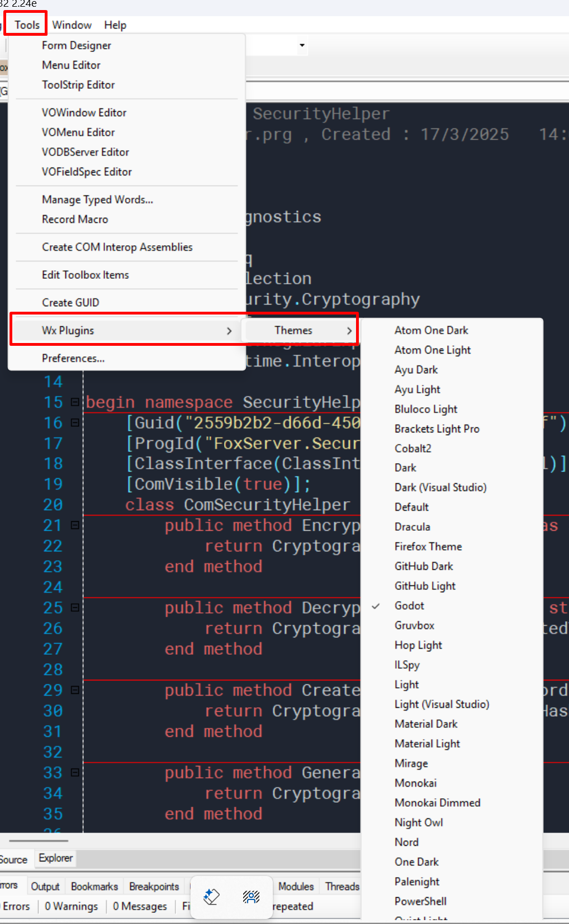569x924 pixels.
Task: Click the eraser with sparkles icon
Action: 211,897
